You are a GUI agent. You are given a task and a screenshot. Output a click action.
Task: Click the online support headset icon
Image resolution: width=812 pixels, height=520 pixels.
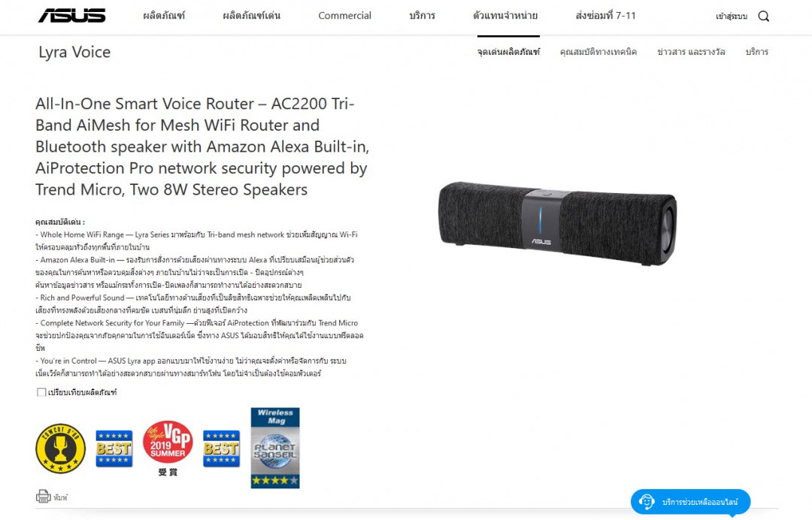pos(647,502)
